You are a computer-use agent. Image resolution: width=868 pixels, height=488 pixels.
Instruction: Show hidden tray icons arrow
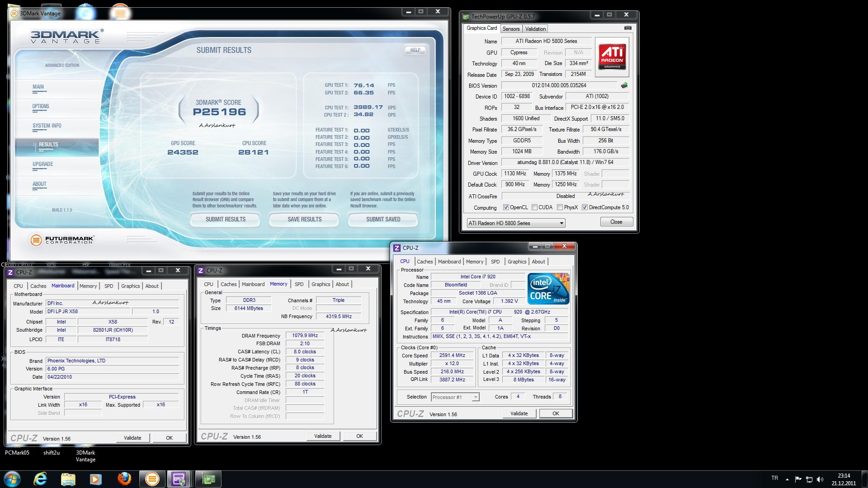(787, 479)
